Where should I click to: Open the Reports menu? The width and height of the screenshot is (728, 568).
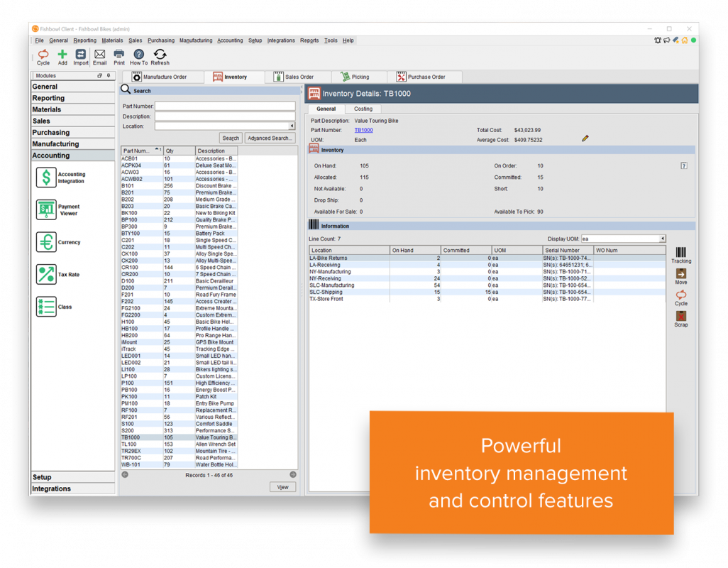309,40
